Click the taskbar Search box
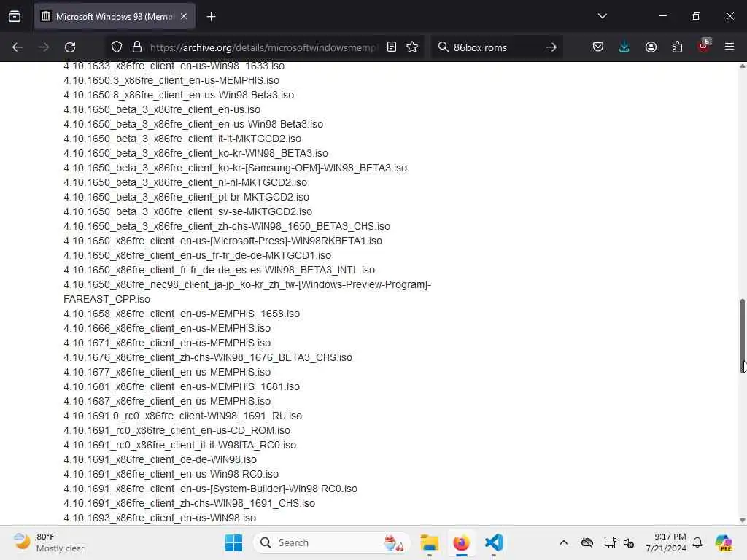 pyautogui.click(x=332, y=542)
